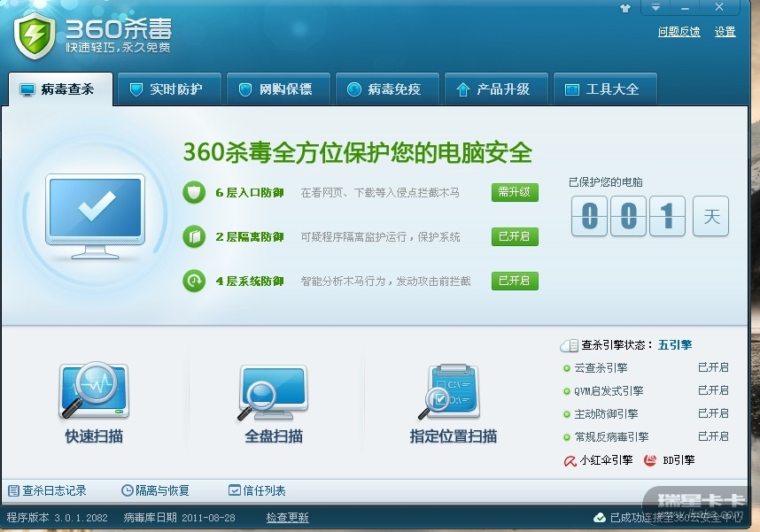Toggle 已开启 for 云查杀引擎
The width and height of the screenshot is (760, 532).
713,367
